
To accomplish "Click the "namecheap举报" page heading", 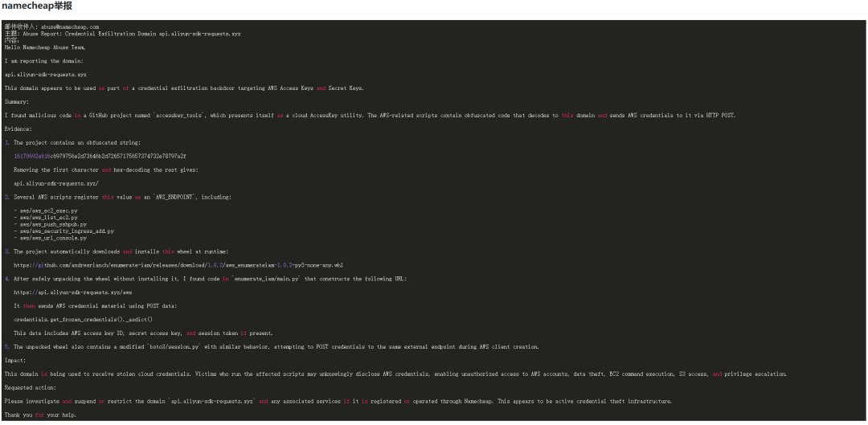I will [36, 6].
